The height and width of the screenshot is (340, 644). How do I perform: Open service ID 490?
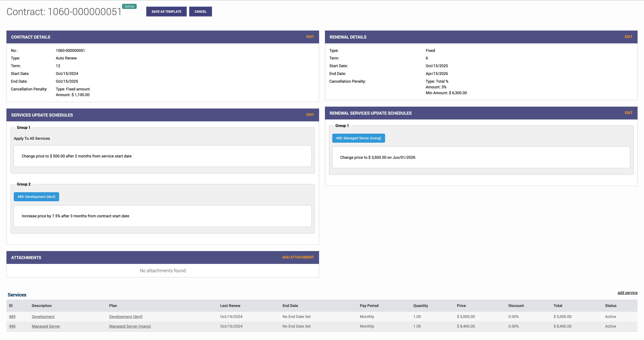pyautogui.click(x=12, y=326)
